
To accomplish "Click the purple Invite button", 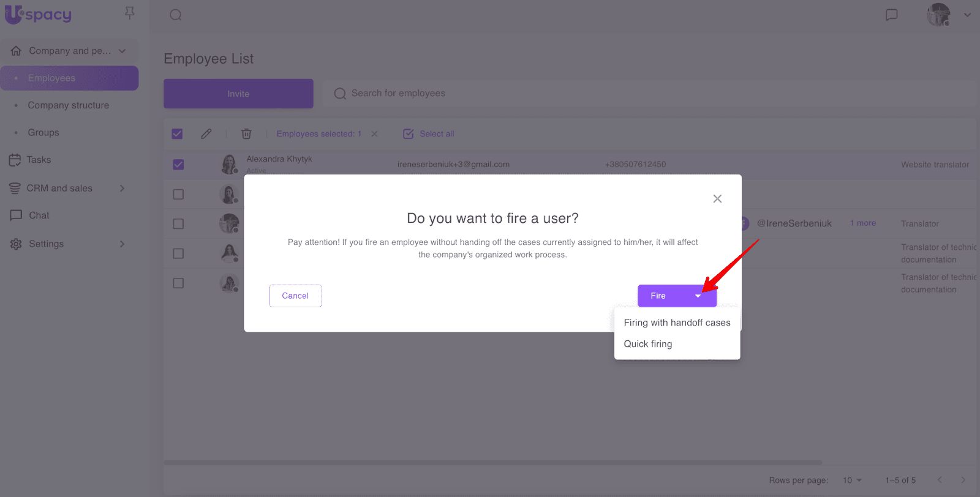I will pos(238,94).
